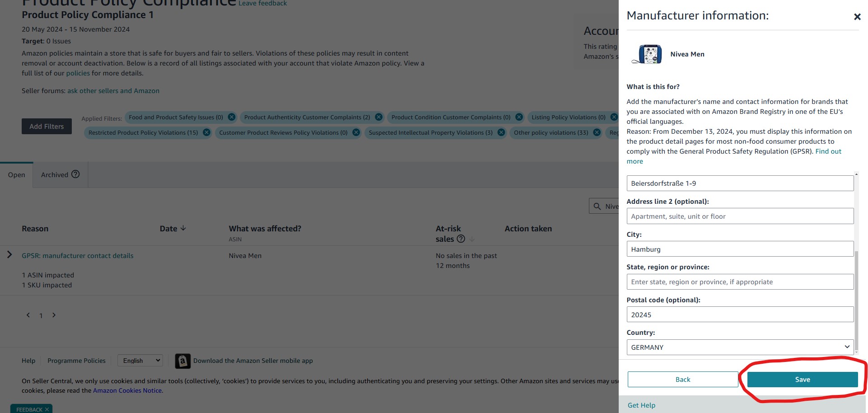Open ask other sellers and Amazon link
Viewport: 868px width, 413px height.
[x=113, y=91]
